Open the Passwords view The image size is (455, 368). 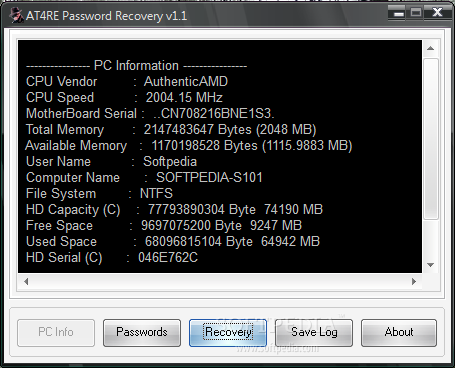click(142, 333)
